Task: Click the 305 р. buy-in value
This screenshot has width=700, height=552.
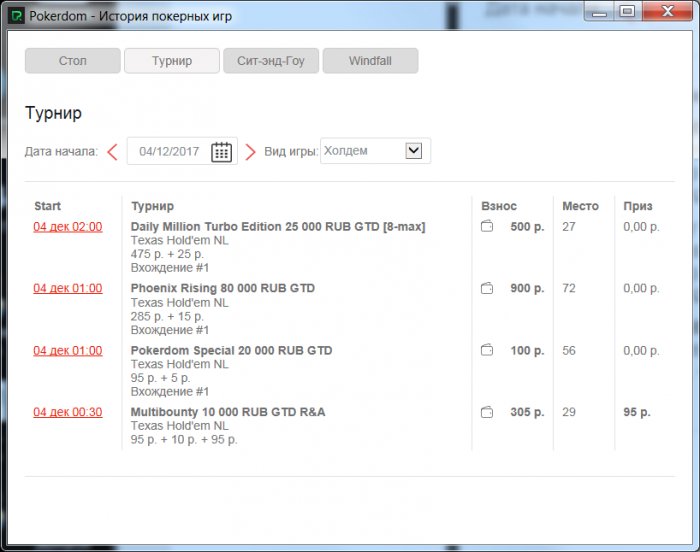Action: point(527,412)
